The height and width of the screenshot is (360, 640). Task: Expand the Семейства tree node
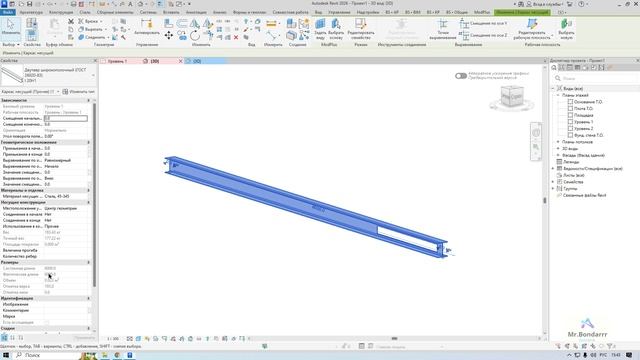553,182
